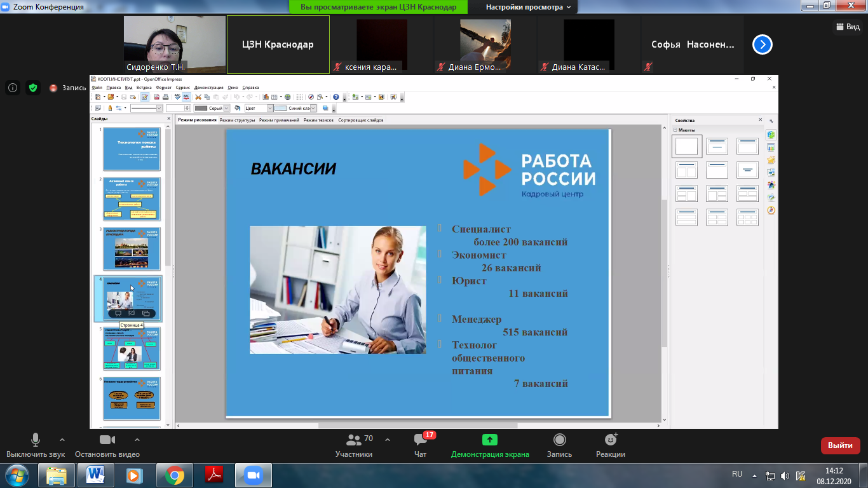868x488 pixels.
Task: Run the spellcheck ABC icon
Action: click(177, 97)
